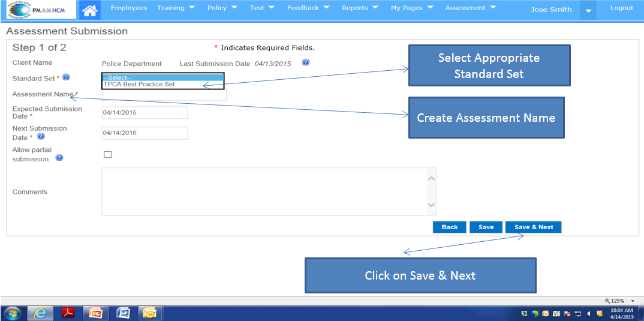Image resolution: width=644 pixels, height=321 pixels.
Task: Select TPCA Best Practice Set option
Action: pos(139,85)
